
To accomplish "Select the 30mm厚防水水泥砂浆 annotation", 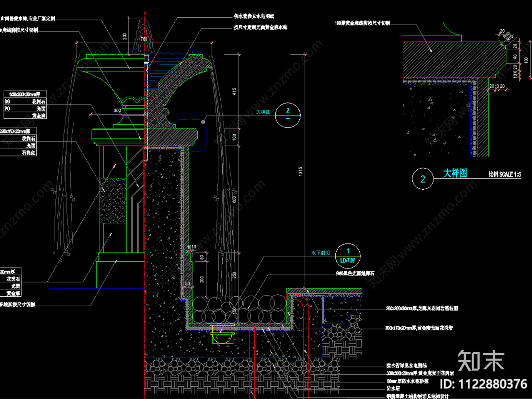I will pyautogui.click(x=408, y=381).
